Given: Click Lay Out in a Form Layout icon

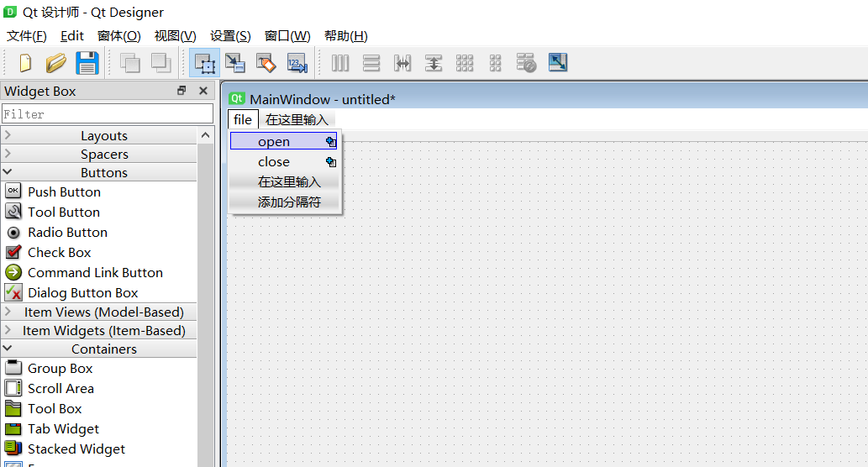Looking at the screenshot, I should tap(496, 63).
